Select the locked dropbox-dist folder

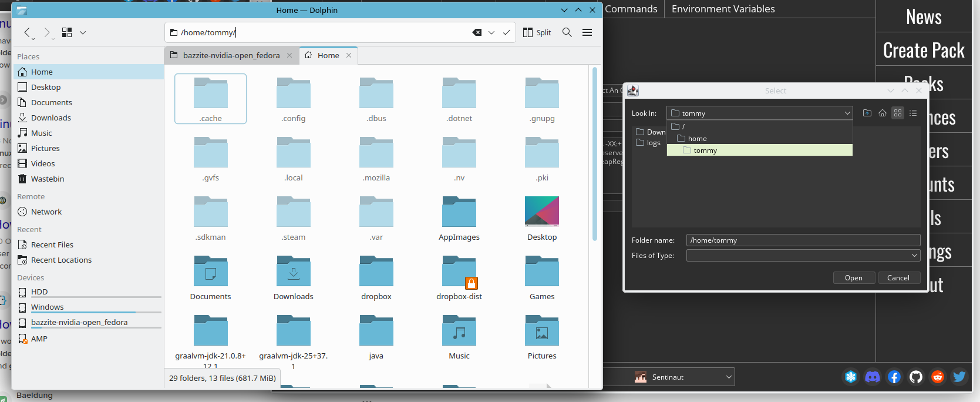click(459, 271)
